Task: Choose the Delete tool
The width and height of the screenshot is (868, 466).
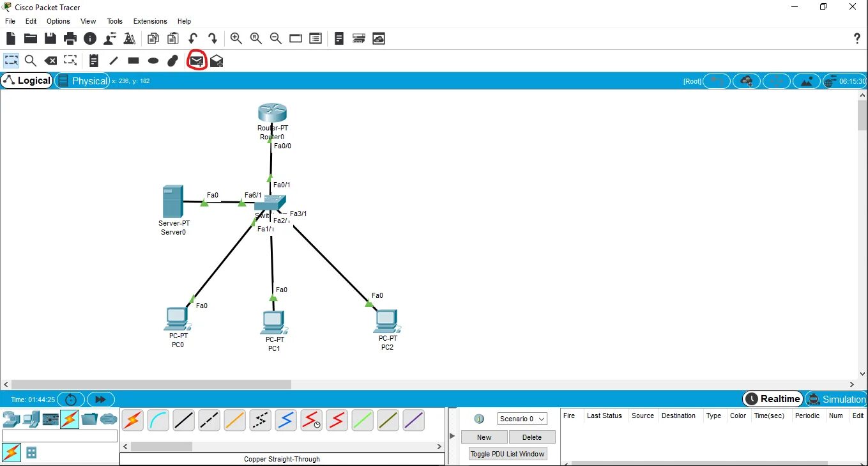Action: 50,61
